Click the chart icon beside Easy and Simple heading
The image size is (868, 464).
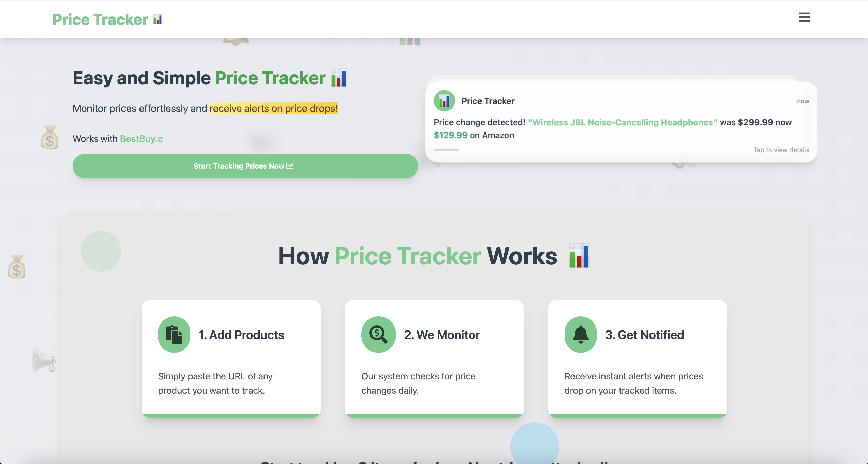(339, 78)
